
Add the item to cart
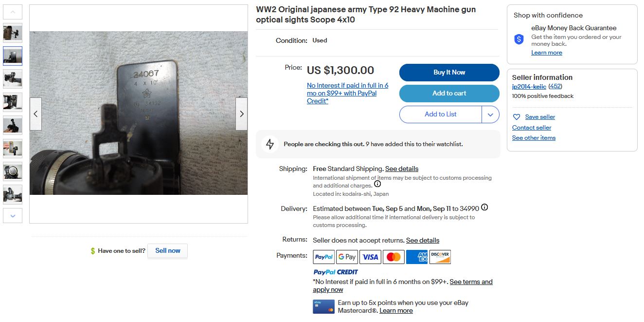coord(449,94)
